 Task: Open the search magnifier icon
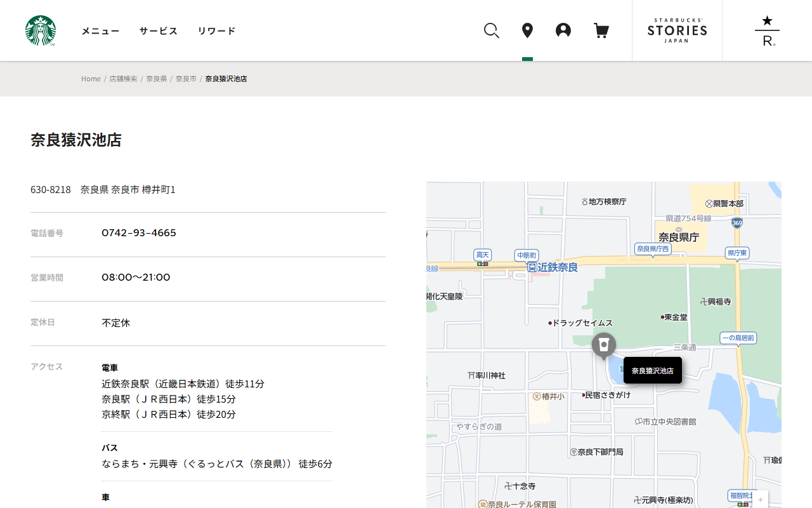click(492, 30)
